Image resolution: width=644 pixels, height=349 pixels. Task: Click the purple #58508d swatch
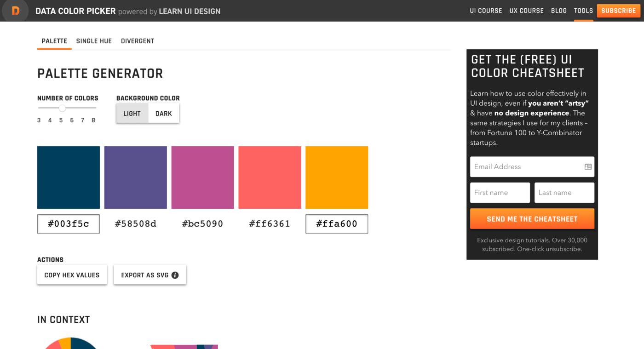coord(136,177)
